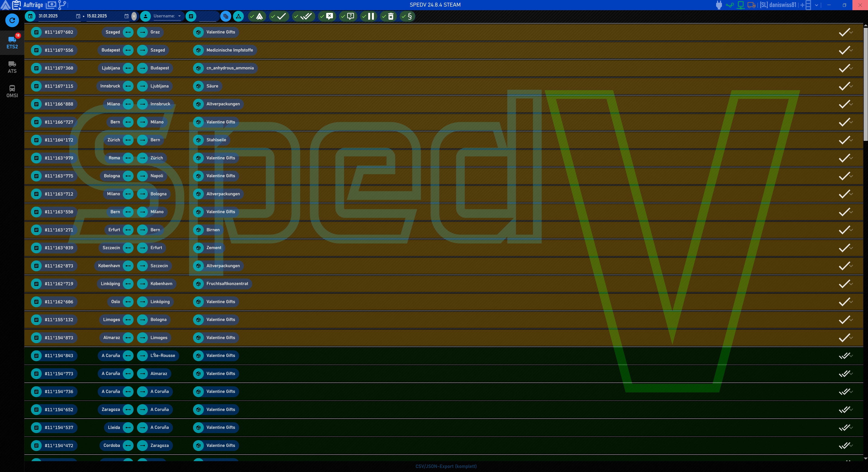Expand status chevron for job #11'167'602
The height and width of the screenshot is (472, 868).
pos(851,32)
